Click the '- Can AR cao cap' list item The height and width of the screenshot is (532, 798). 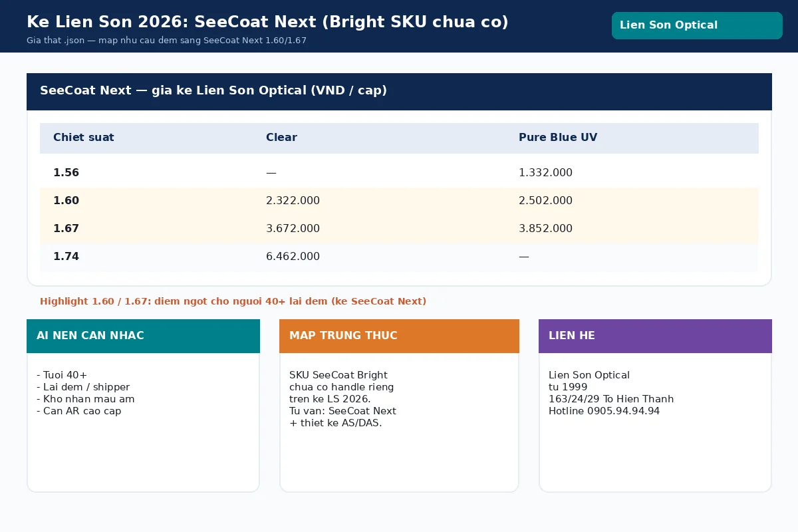point(79,411)
